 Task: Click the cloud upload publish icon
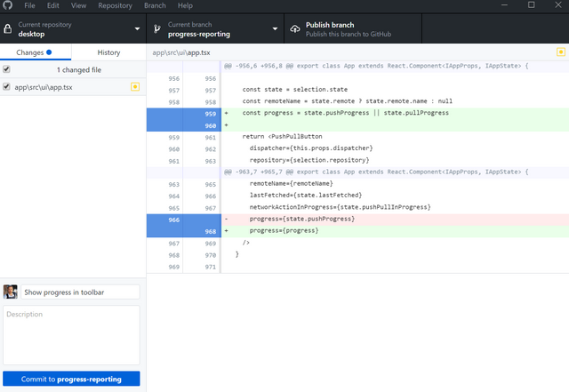coord(295,29)
